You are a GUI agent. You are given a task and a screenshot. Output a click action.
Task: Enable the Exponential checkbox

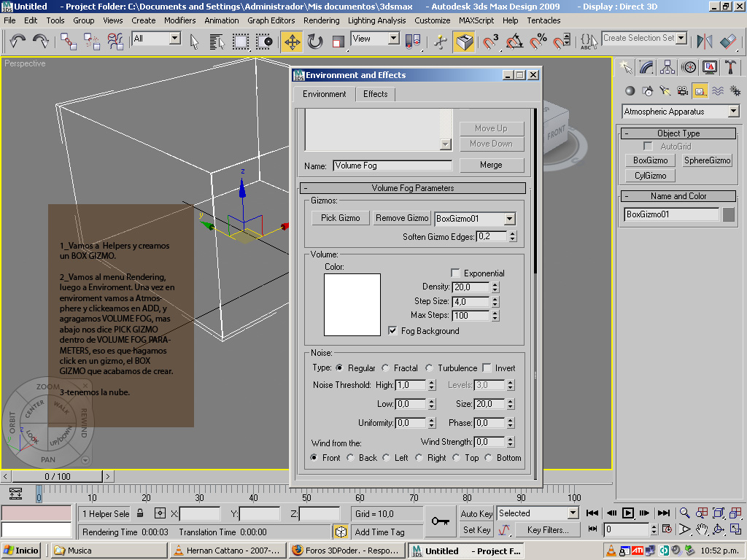point(455,273)
